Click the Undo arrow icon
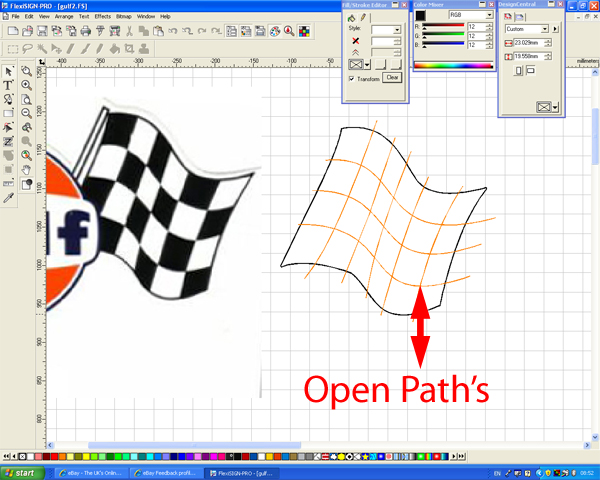The image size is (600, 480). pyautogui.click(x=173, y=31)
